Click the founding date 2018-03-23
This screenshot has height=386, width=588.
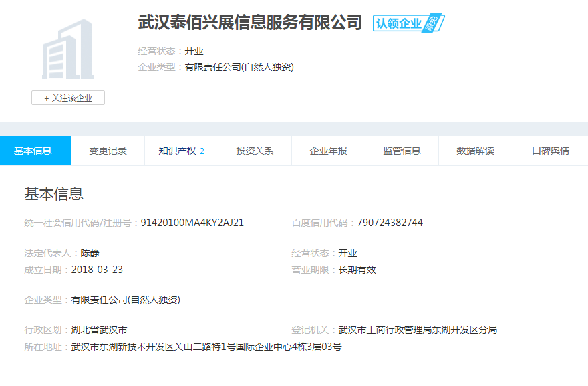(97, 270)
